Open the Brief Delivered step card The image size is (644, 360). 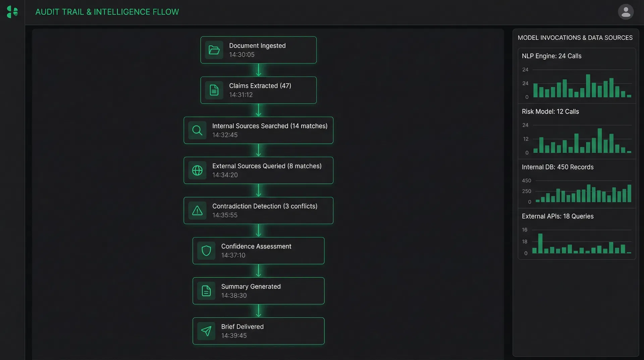coord(258,331)
